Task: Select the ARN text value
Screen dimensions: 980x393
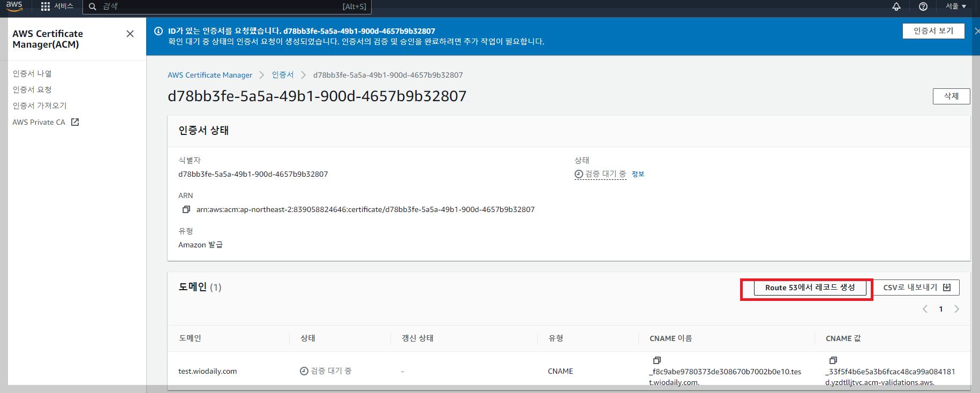Action: [365, 209]
